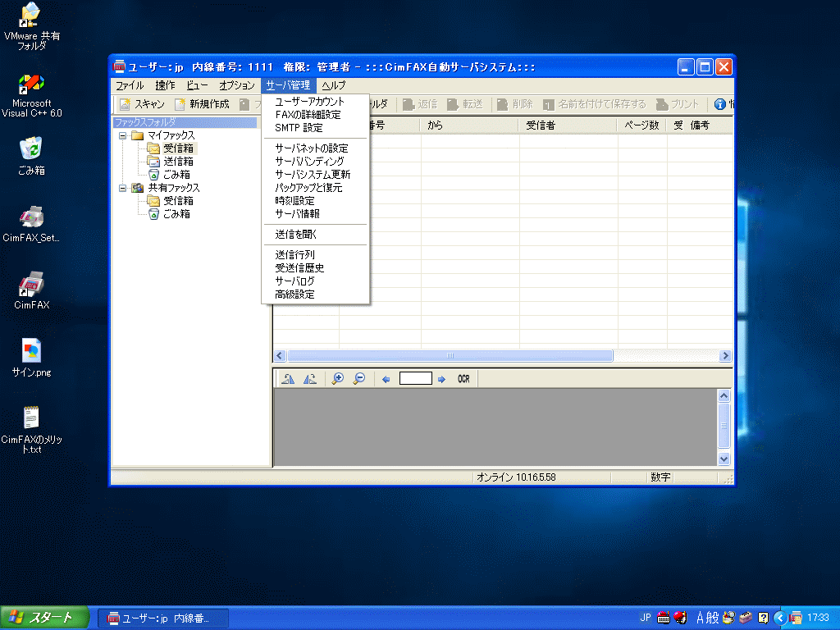Select 受送信歴史 menu entry
Screen dimensions: 840x630
pos(316,268)
